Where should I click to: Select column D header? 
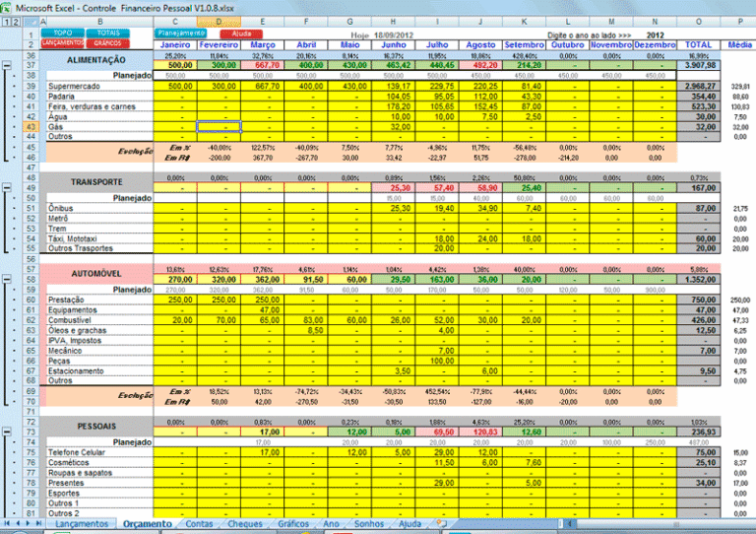pos(219,22)
